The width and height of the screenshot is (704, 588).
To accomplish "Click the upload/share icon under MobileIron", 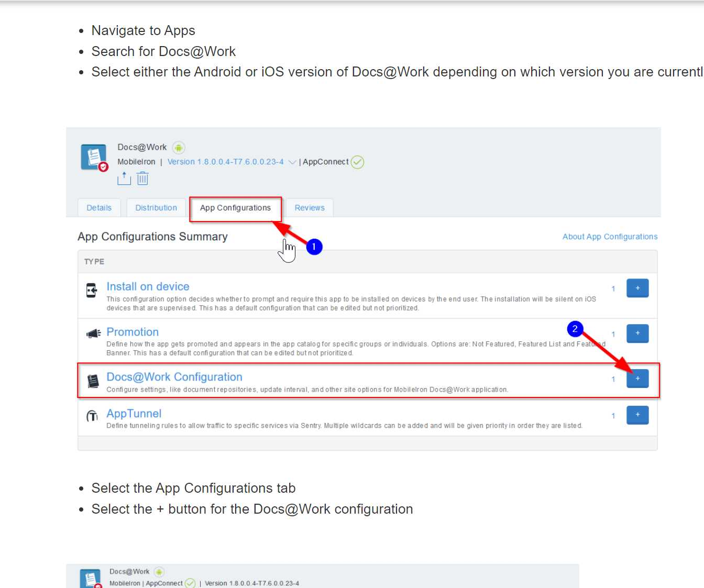I will click(124, 179).
